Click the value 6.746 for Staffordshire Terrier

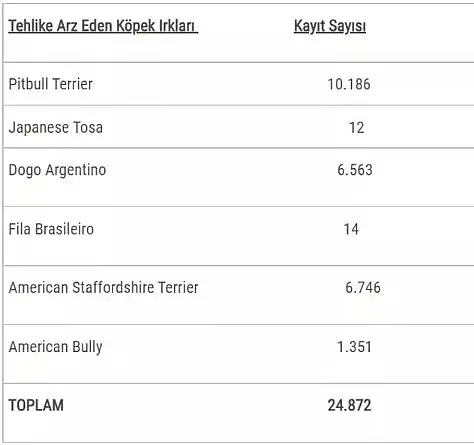pyautogui.click(x=363, y=288)
